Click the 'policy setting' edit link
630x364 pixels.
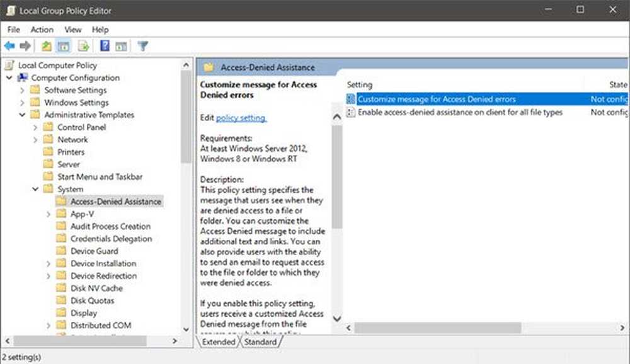[241, 118]
